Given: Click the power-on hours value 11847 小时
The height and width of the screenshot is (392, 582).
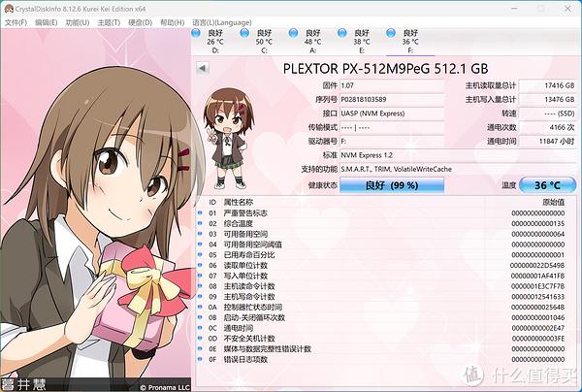Looking at the screenshot, I should point(547,142).
